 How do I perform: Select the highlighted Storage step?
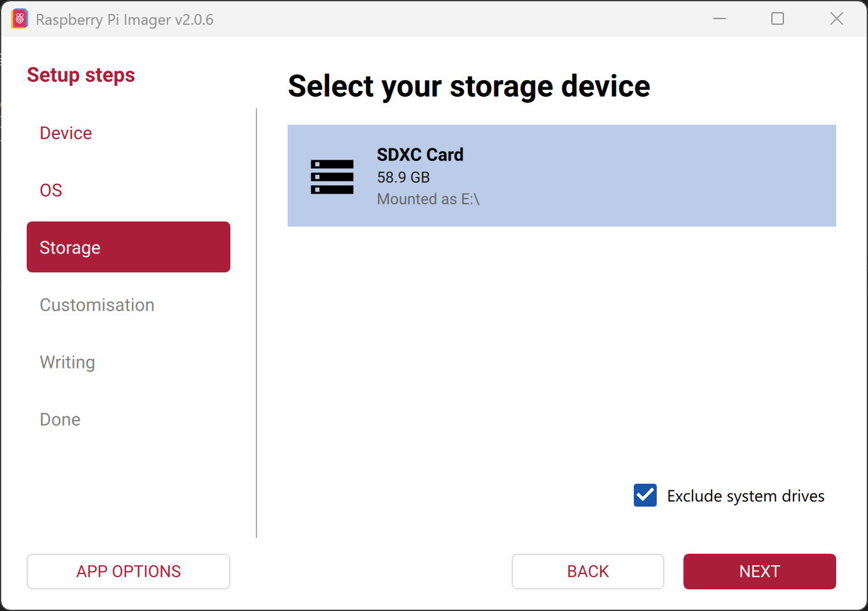(x=128, y=247)
